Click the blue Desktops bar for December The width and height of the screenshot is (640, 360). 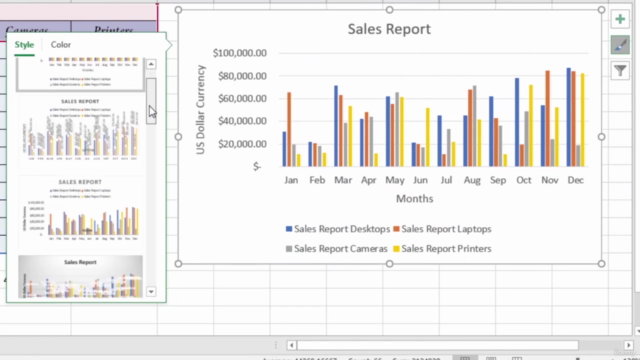(569, 117)
